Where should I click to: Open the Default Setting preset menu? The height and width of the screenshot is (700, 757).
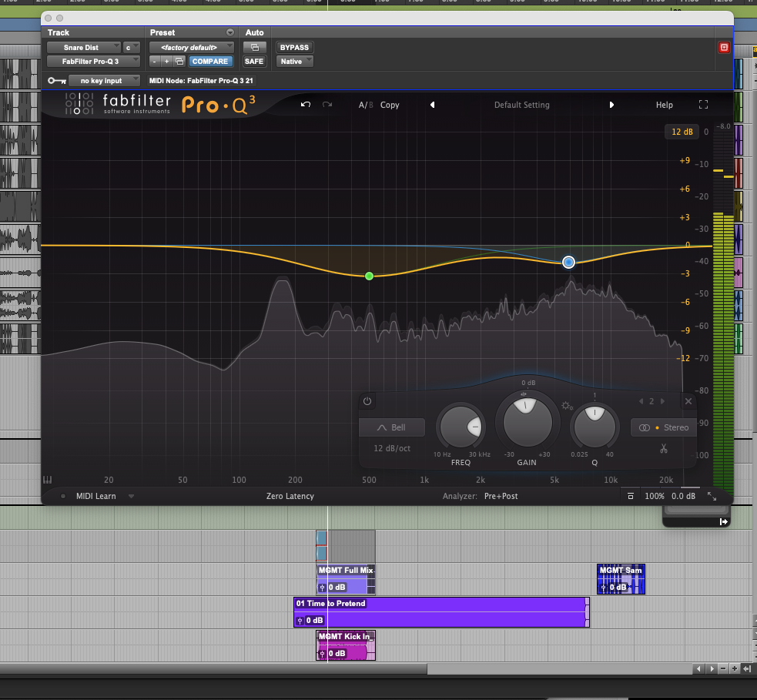(522, 105)
